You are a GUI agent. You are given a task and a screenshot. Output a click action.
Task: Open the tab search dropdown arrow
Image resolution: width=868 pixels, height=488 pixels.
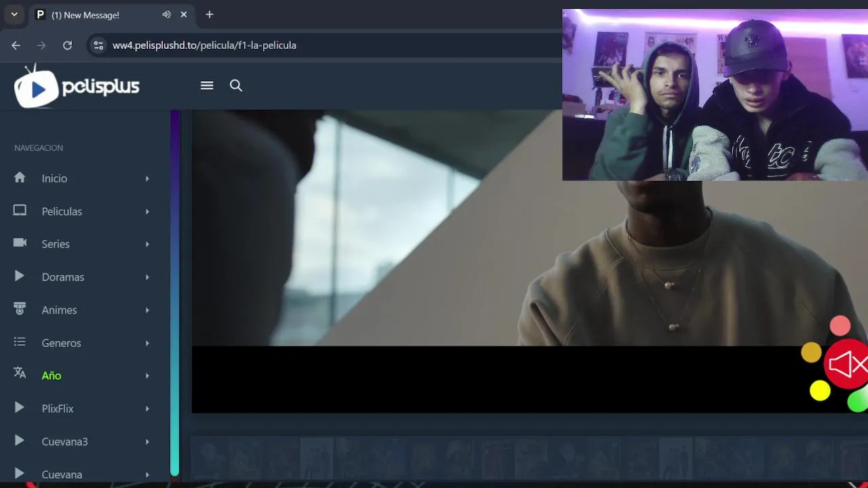[14, 14]
